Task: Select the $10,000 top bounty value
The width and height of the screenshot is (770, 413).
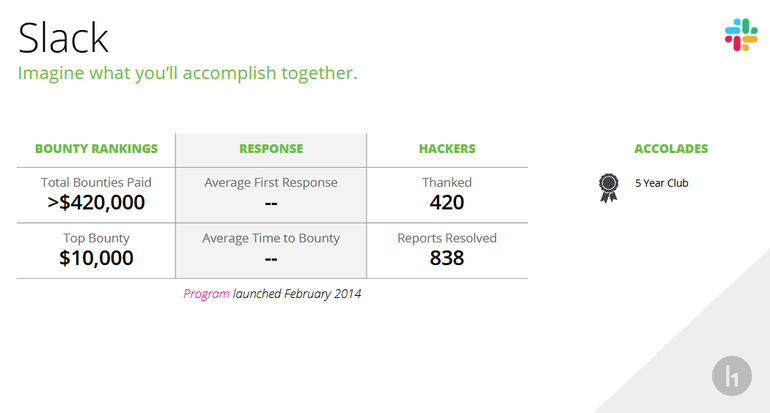Action: [x=96, y=258]
